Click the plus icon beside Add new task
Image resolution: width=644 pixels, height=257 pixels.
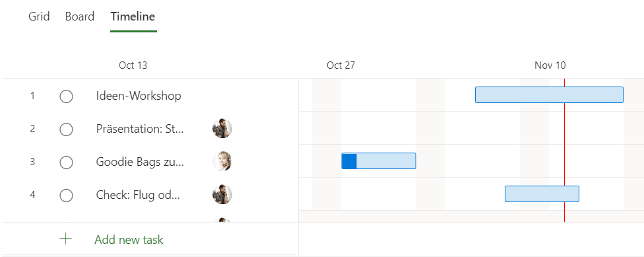66,239
